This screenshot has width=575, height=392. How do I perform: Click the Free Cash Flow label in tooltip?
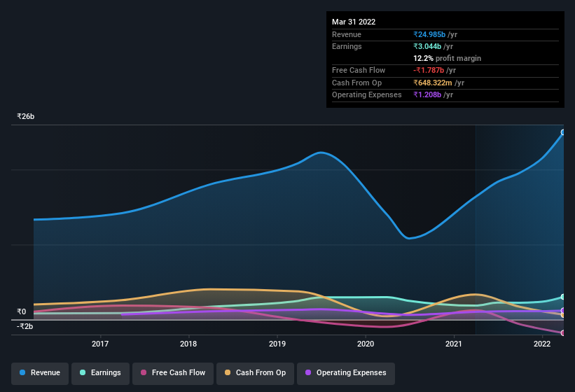(359, 70)
